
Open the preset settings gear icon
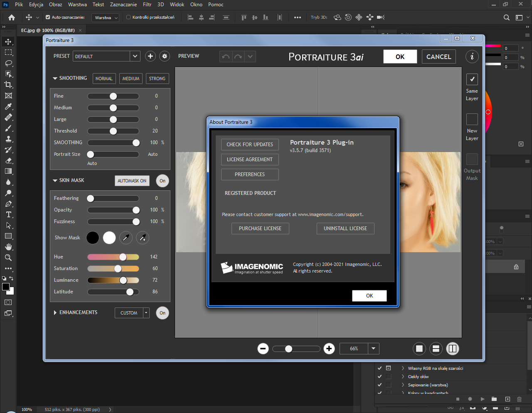point(164,56)
